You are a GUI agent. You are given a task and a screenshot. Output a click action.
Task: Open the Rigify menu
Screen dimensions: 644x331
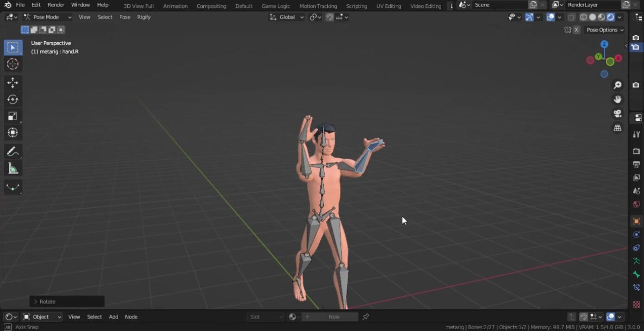[x=144, y=17]
